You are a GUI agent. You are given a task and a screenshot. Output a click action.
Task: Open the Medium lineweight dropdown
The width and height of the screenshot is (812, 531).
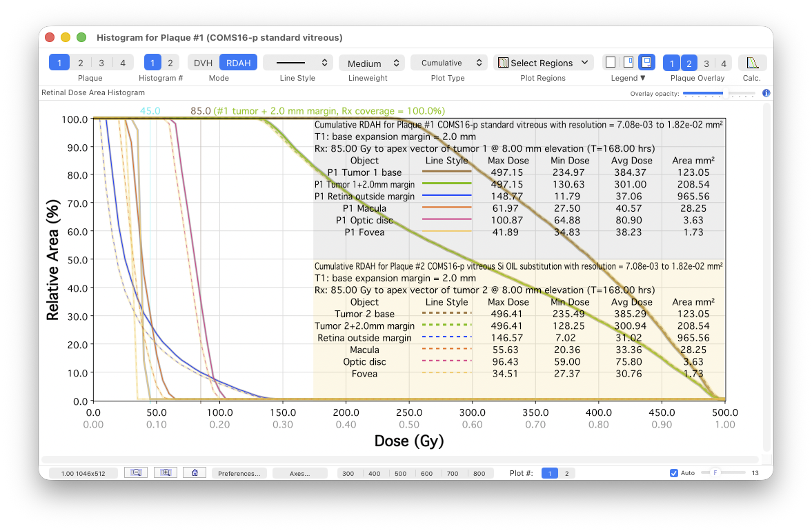tap(371, 63)
